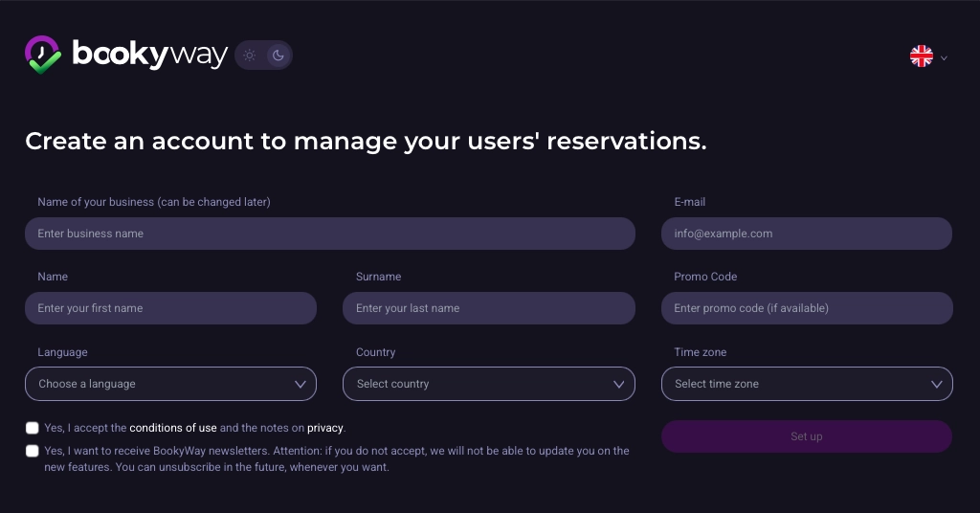
Task: Open language selector chevron beside flag
Action: pos(944,57)
